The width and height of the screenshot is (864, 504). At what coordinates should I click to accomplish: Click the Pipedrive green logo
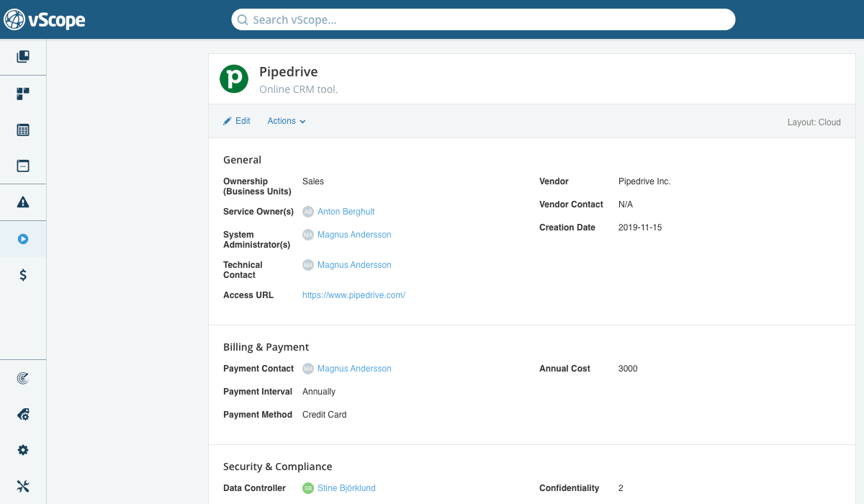point(234,78)
